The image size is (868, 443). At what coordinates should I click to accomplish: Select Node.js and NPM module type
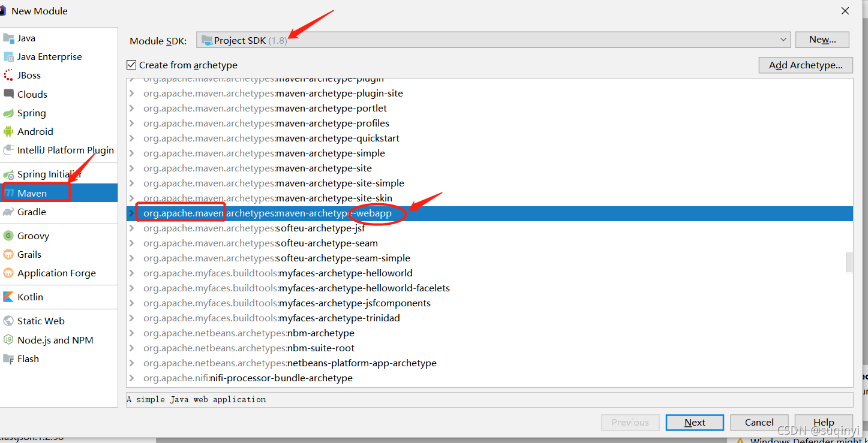coord(59,340)
